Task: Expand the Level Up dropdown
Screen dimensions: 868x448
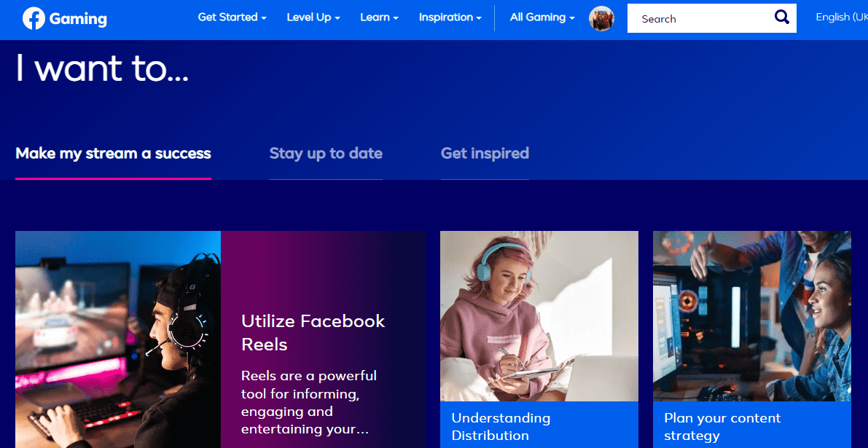Action: pyautogui.click(x=313, y=17)
